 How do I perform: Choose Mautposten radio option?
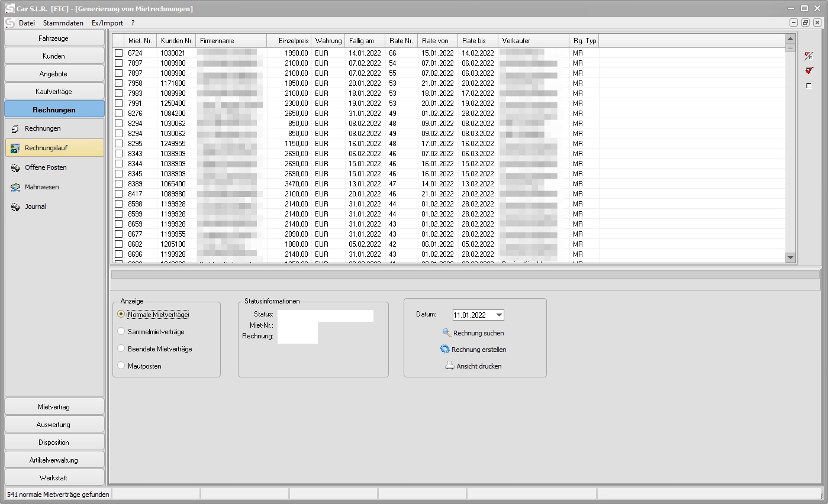coord(121,366)
